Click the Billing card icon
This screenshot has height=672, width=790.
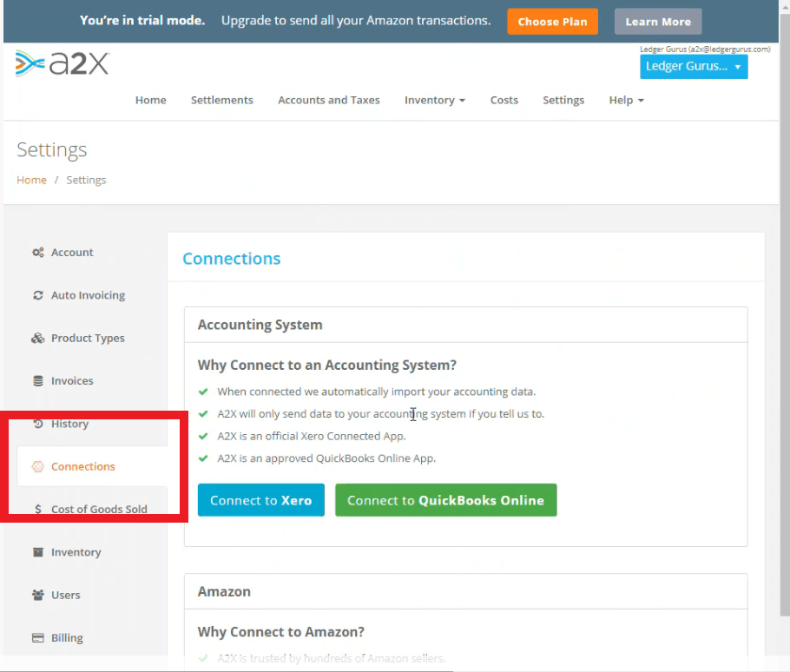tap(38, 638)
